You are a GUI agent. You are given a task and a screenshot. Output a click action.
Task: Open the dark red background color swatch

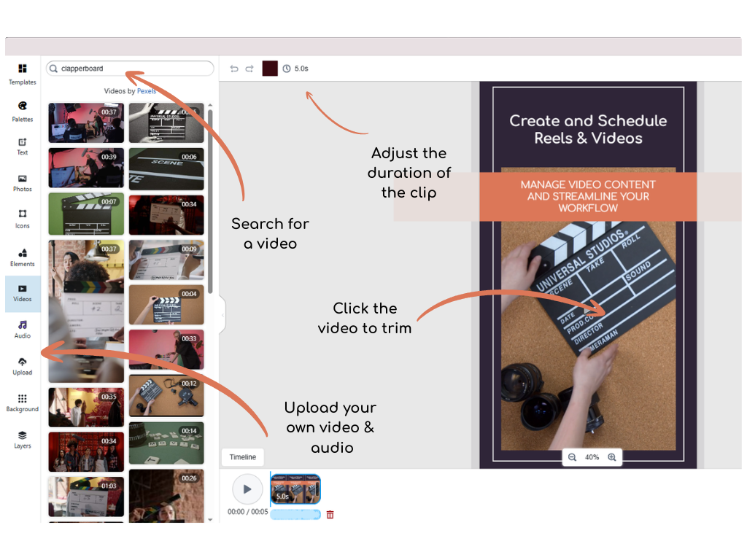click(x=270, y=69)
